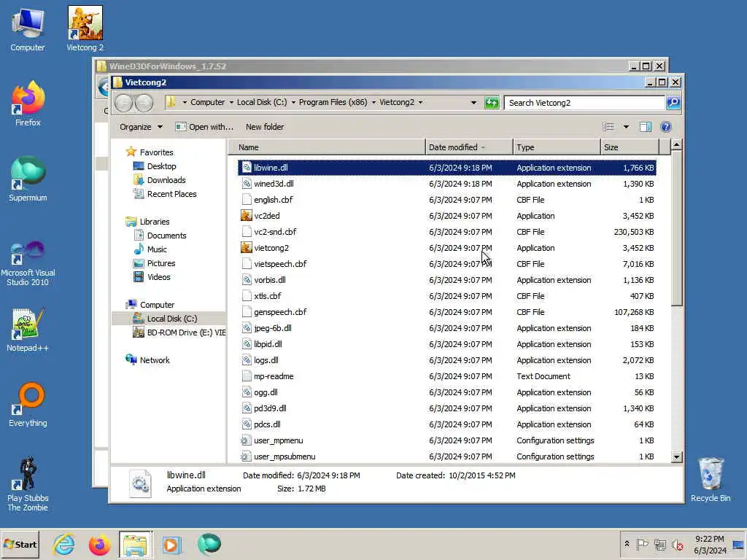The width and height of the screenshot is (747, 560).
Task: Click the Start button
Action: tap(20, 544)
